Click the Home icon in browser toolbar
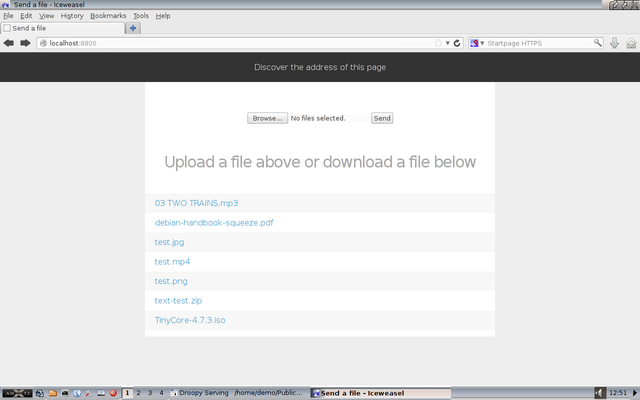Screen dimensions: 640x400 tap(631, 43)
